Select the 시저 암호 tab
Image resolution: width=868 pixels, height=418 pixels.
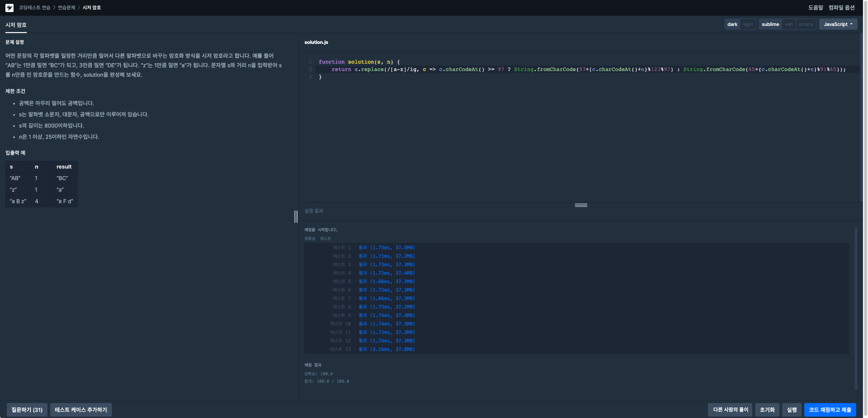click(16, 25)
